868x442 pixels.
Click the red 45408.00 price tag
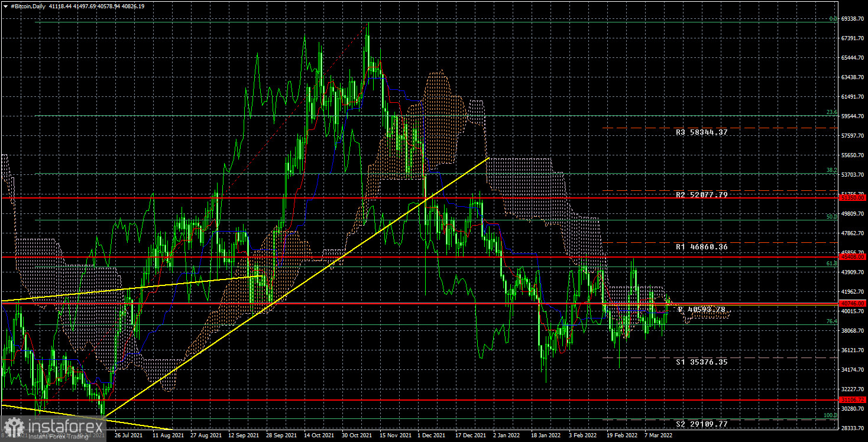[853, 257]
